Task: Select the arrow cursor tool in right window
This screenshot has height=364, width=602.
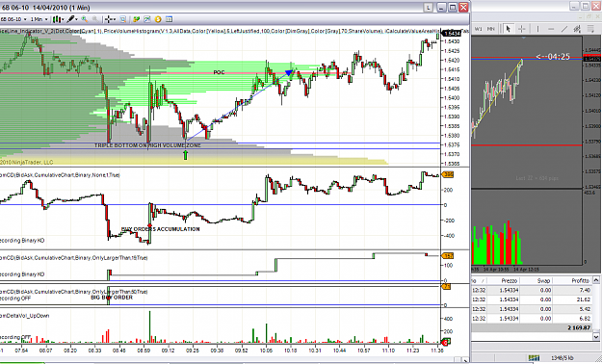Action: [509, 29]
